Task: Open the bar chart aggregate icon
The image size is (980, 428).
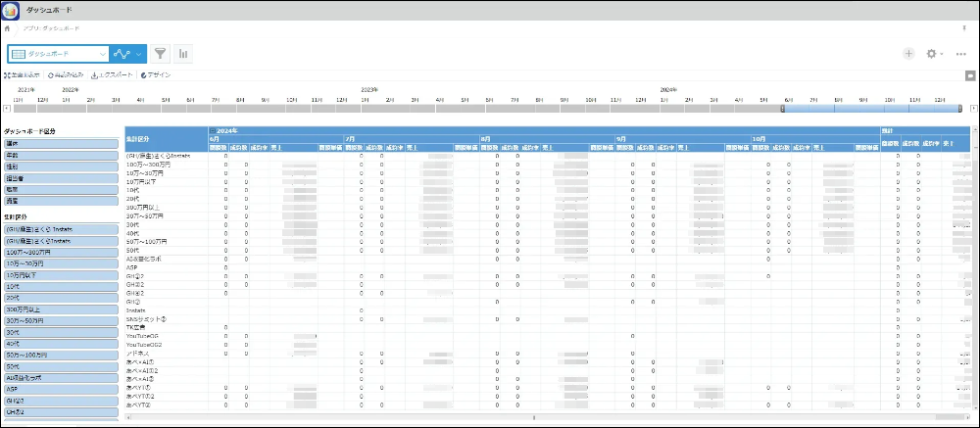Action: (183, 55)
